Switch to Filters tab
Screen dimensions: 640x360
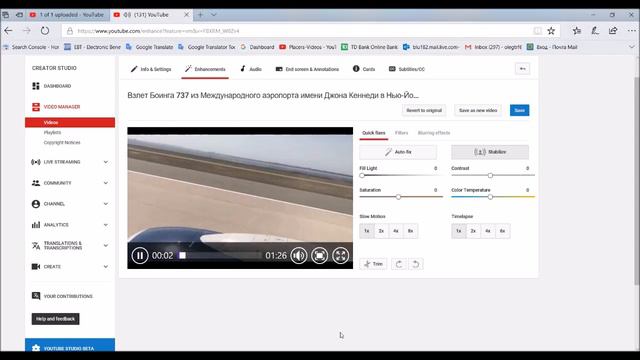coord(402,133)
